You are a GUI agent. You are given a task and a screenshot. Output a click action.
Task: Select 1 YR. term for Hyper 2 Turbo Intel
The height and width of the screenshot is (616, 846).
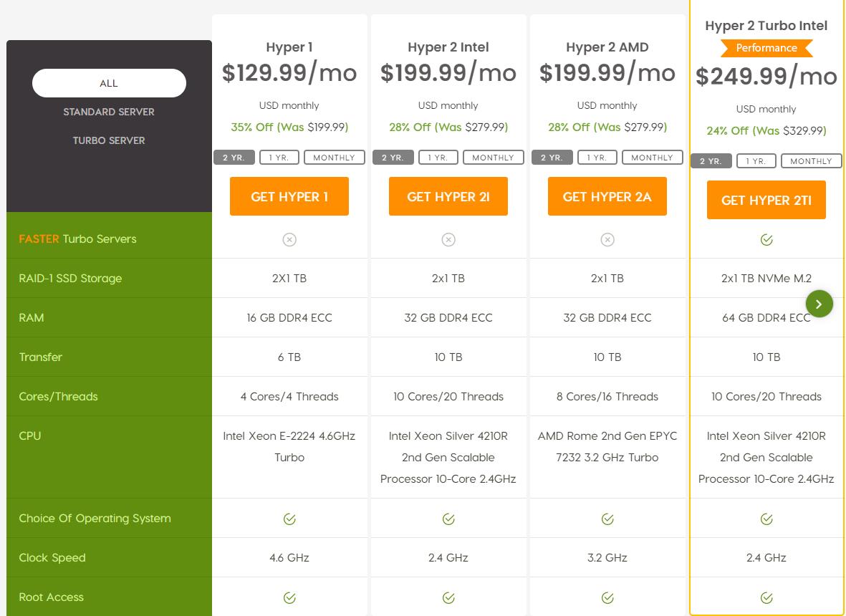coord(756,160)
